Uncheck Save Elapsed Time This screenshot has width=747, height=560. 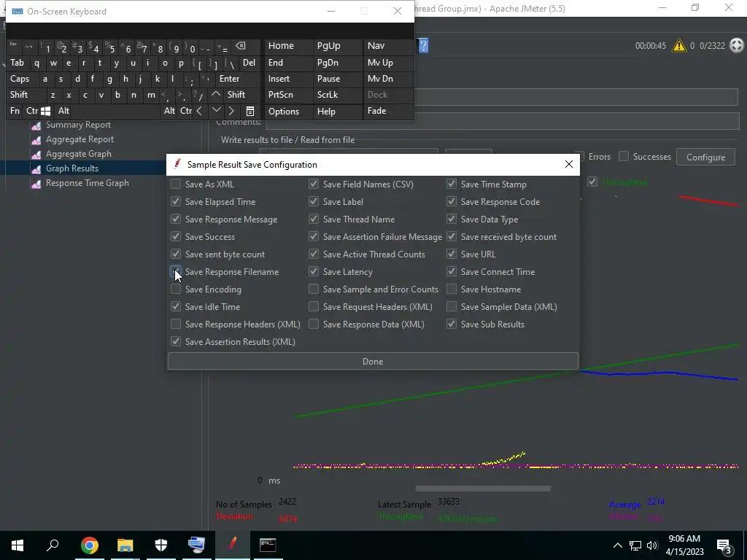[176, 202]
